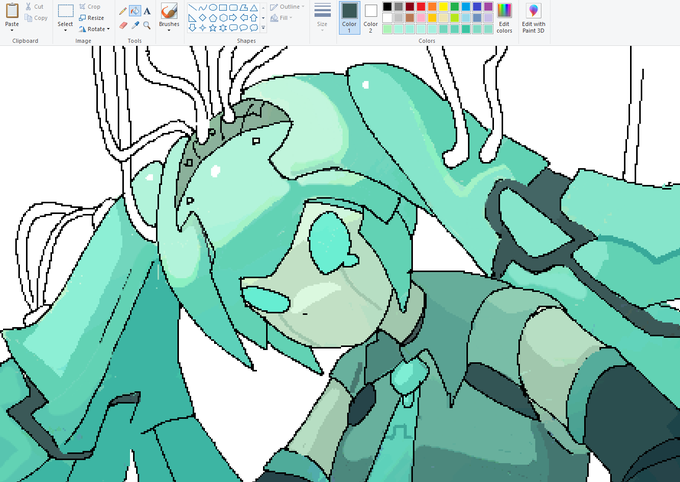Choose the Line shape
The width and height of the screenshot is (680, 482).
click(192, 8)
